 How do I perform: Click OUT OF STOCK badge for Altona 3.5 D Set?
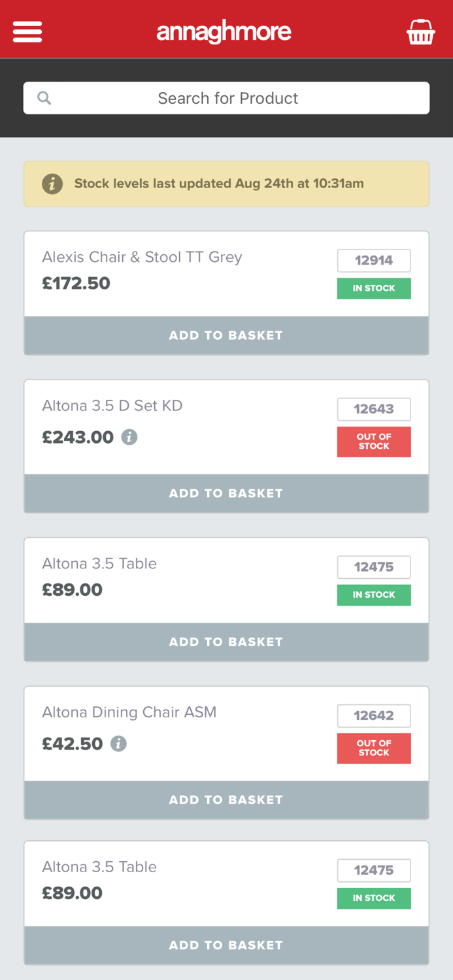click(374, 442)
